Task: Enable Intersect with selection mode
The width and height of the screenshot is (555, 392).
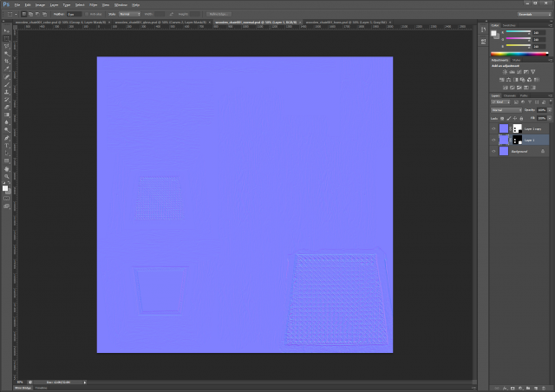Action: point(44,14)
